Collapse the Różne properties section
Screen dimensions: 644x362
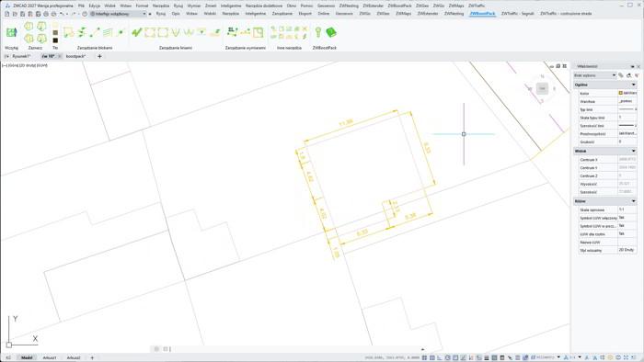pos(633,201)
